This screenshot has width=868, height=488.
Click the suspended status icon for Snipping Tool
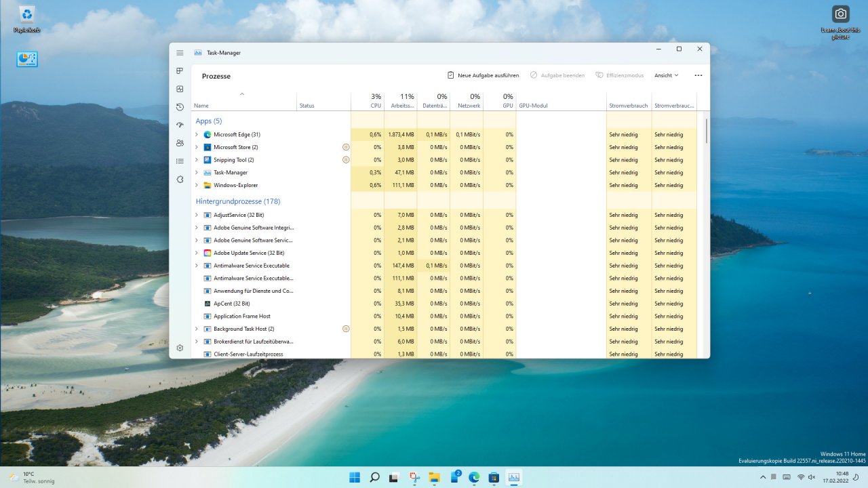tap(346, 160)
